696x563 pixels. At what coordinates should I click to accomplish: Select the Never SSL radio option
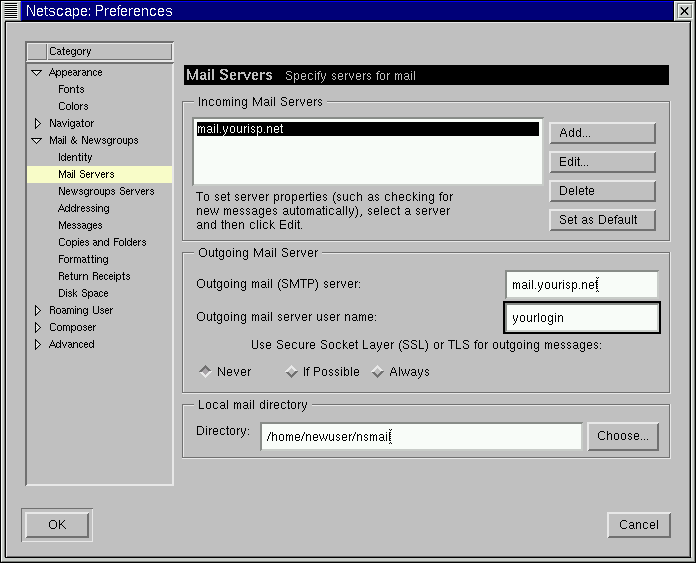205,371
